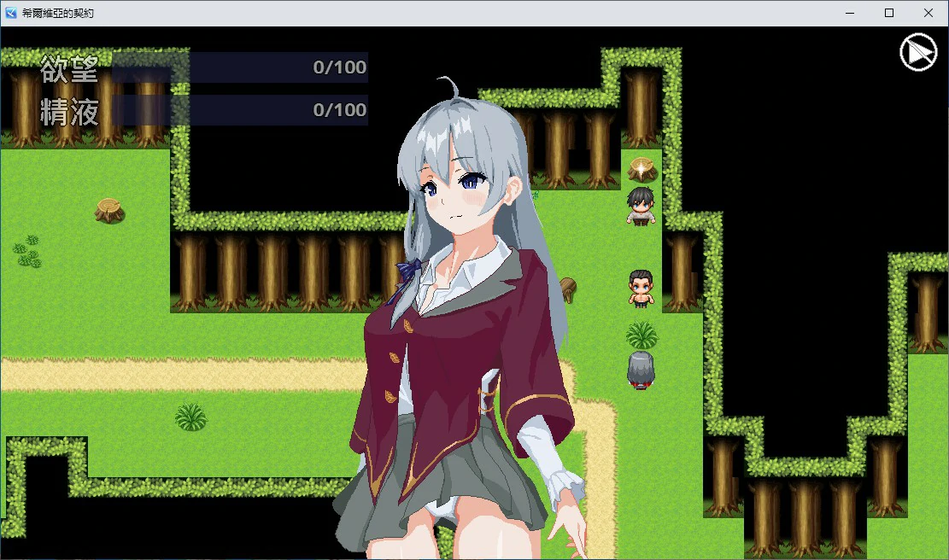This screenshot has width=949, height=560.
Task: Click the maximize window button
Action: pyautogui.click(x=888, y=13)
